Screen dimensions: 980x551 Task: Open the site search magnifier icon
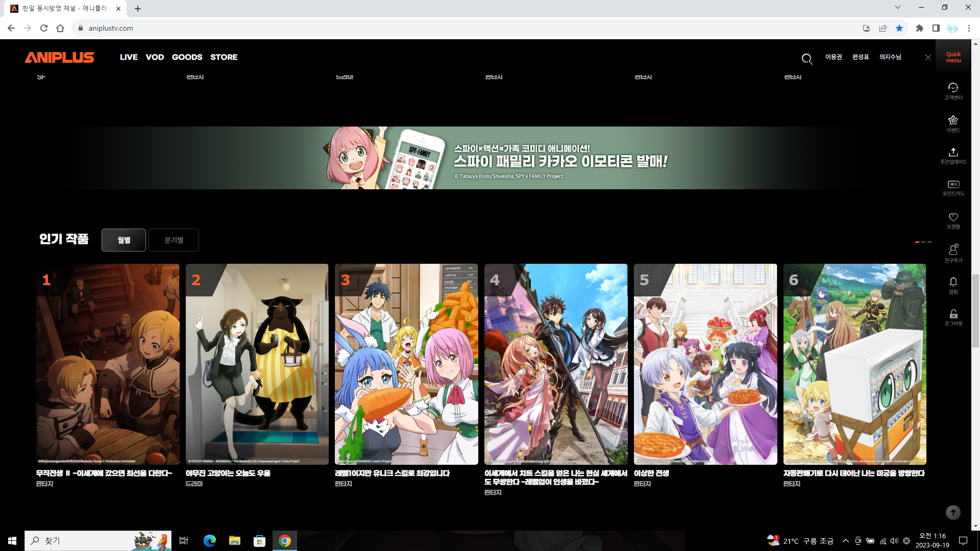(x=807, y=59)
